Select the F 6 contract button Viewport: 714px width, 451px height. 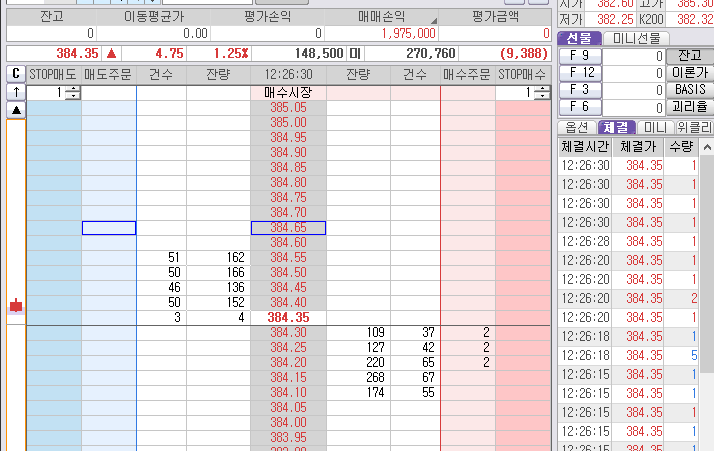580,107
